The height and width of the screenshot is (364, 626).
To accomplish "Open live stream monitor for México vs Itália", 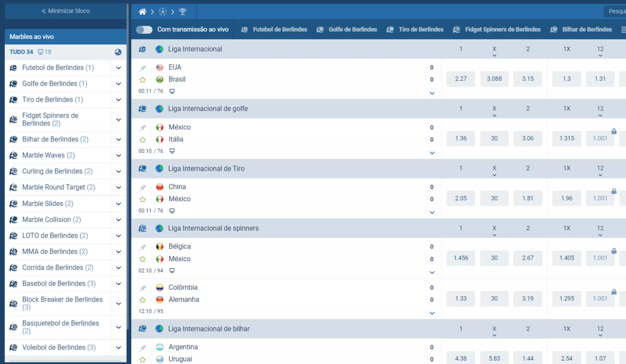I will [172, 151].
